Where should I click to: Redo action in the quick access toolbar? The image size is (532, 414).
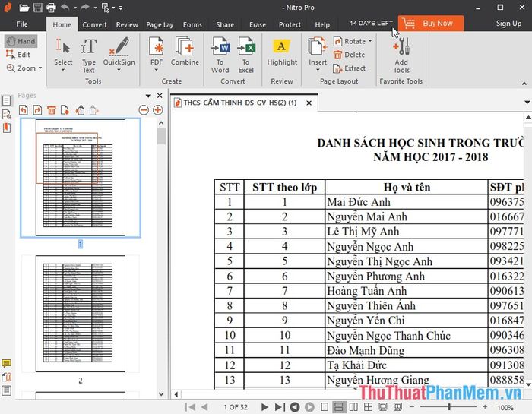pos(85,7)
